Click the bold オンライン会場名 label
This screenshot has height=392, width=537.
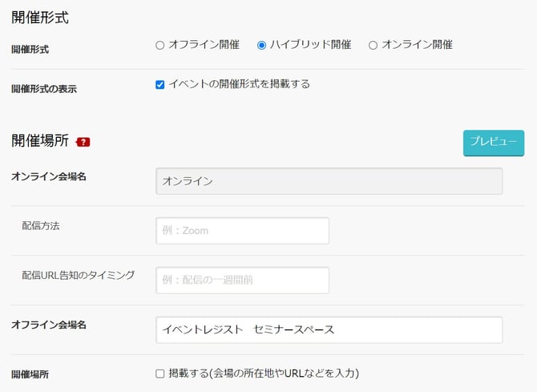(48, 176)
